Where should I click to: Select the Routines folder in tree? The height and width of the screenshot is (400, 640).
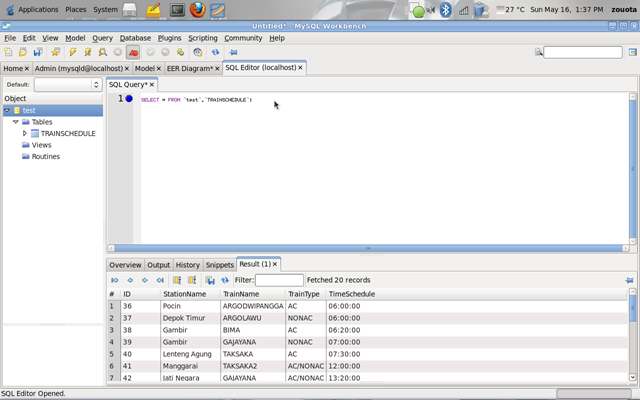[x=46, y=156]
